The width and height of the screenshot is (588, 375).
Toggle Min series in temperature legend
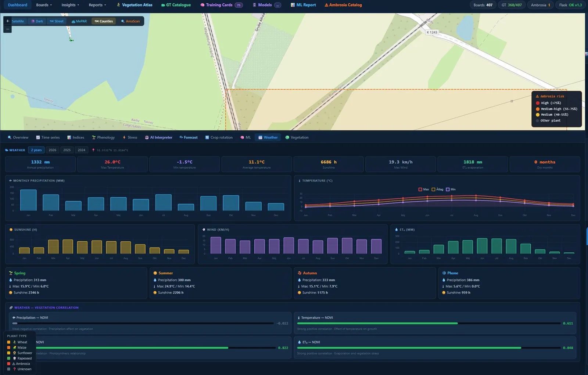[451, 190]
